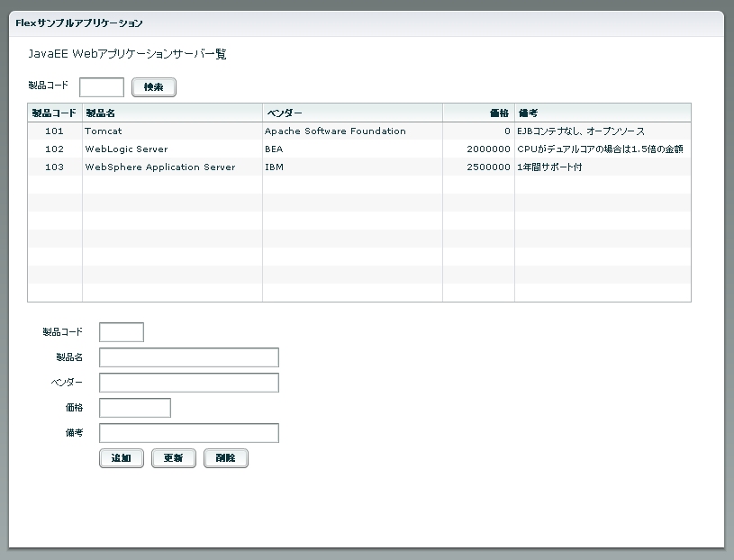Select the price cell showing 0

pyautogui.click(x=478, y=131)
